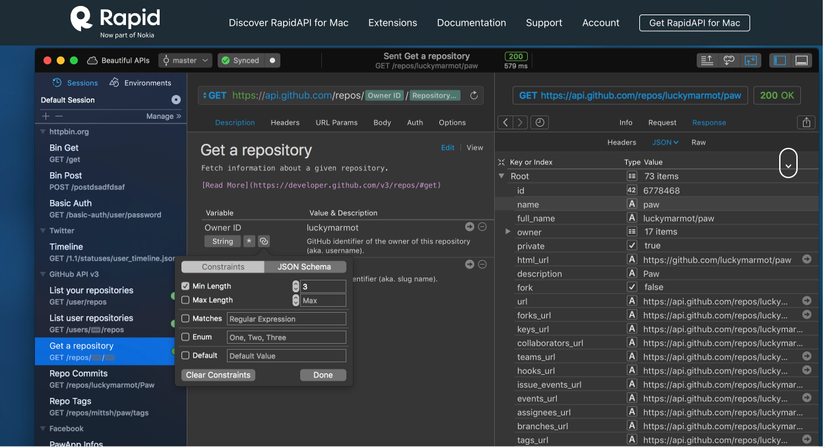Click the Beautiful APIs cloud icon
The height and width of the screenshot is (448, 825).
(92, 61)
